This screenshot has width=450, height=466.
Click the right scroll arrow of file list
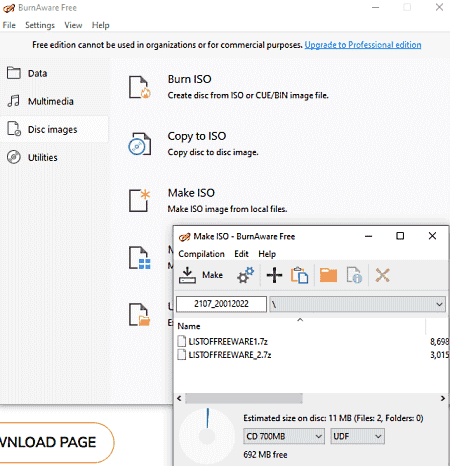pos(443,398)
